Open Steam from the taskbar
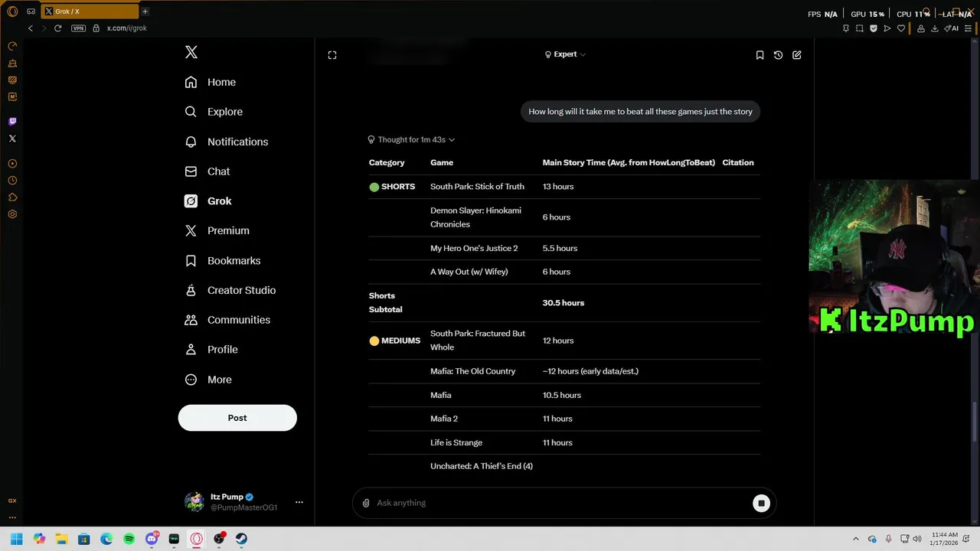 click(241, 539)
